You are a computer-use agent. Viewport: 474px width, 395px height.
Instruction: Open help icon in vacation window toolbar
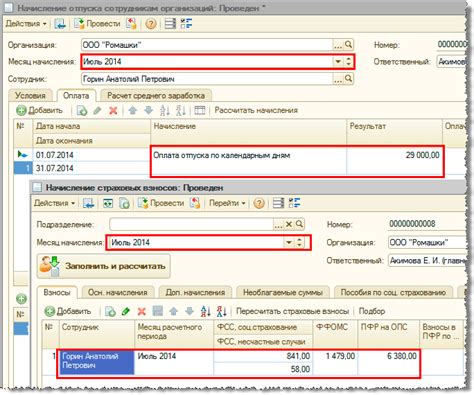click(x=151, y=24)
